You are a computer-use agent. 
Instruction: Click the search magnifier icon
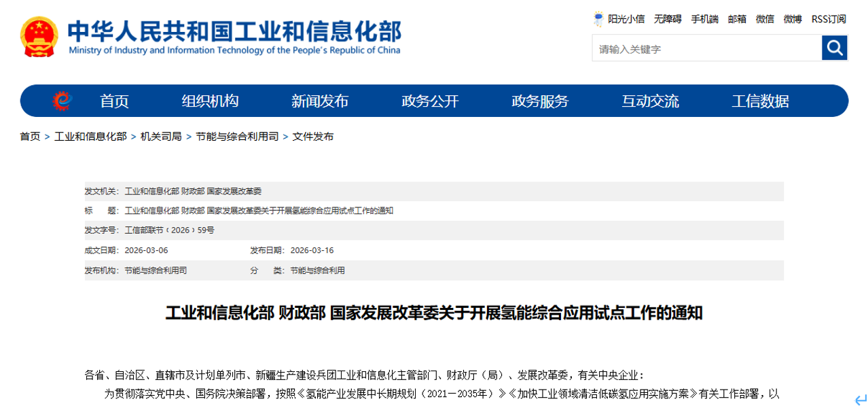point(835,48)
